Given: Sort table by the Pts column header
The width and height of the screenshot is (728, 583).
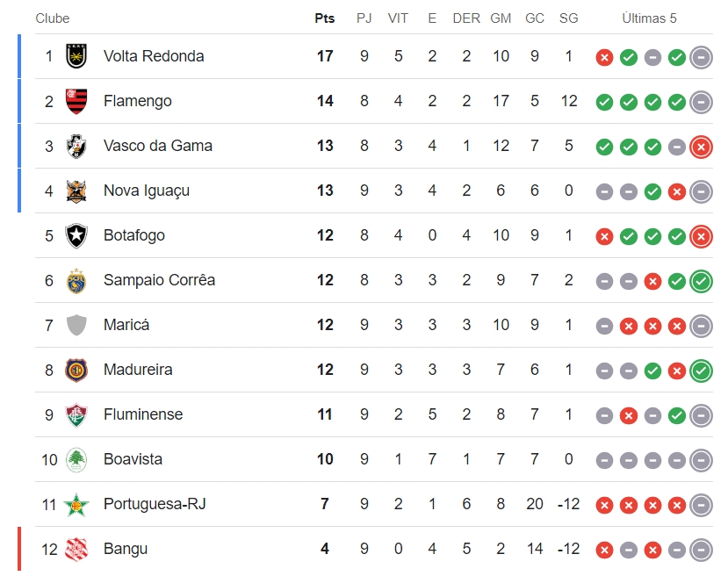Looking at the screenshot, I should click(325, 18).
